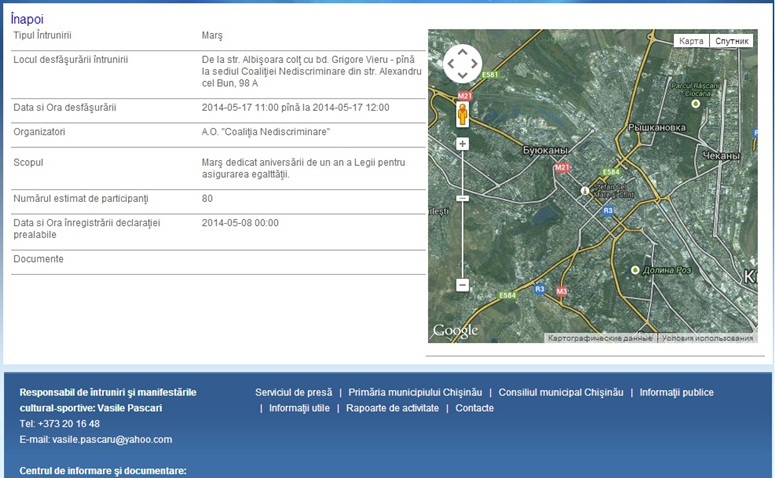The height and width of the screenshot is (478, 775).
Task: Pan the map down with arrow
Action: pos(462,75)
